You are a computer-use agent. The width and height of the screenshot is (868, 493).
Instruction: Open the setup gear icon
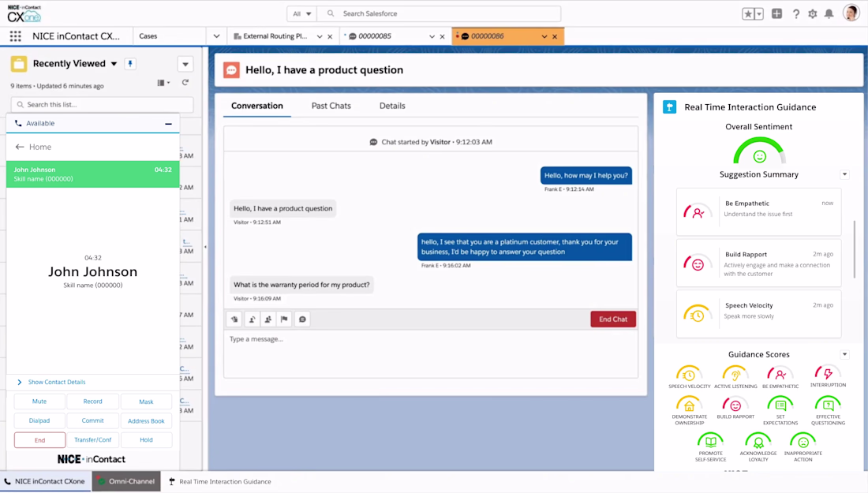[812, 14]
